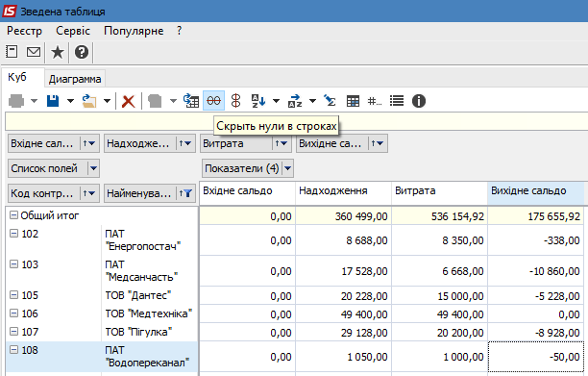Viewport: 588px width, 376px height.
Task: Click the A-Z sort descending icon
Action: click(x=258, y=101)
